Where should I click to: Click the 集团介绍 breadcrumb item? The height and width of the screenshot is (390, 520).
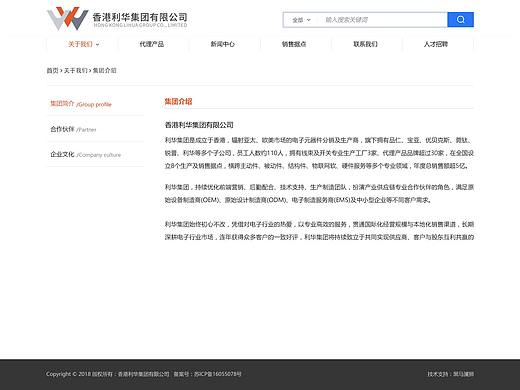(x=104, y=70)
